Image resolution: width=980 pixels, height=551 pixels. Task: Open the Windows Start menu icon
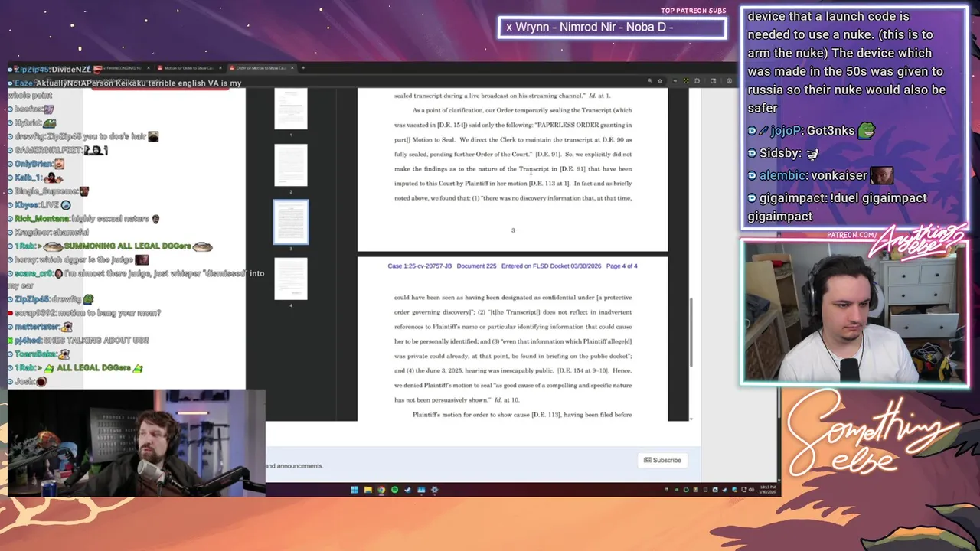pos(354,490)
